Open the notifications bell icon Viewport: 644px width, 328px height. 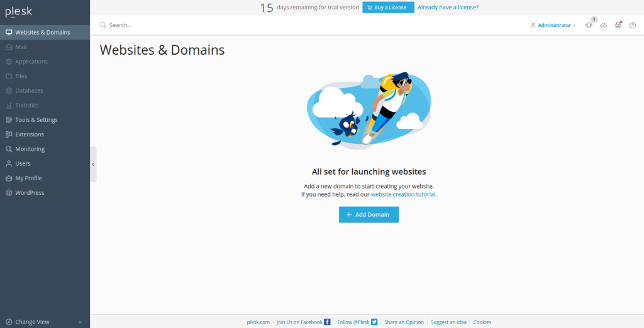[x=589, y=25]
